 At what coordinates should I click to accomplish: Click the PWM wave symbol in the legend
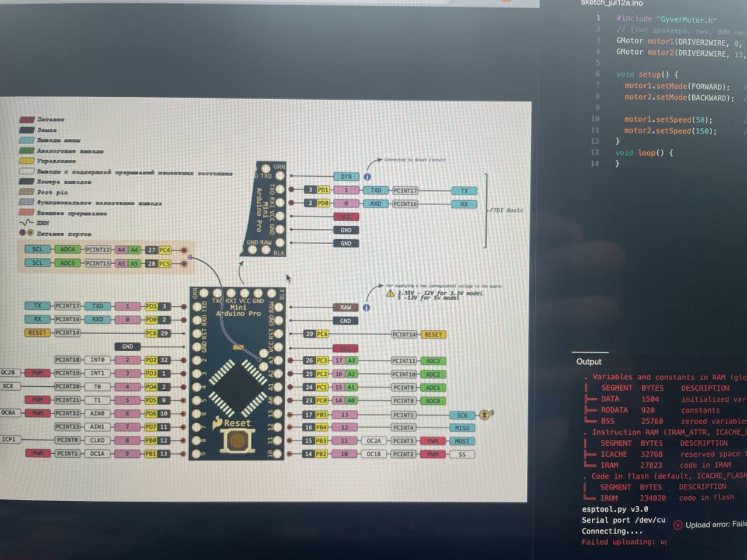coord(27,223)
